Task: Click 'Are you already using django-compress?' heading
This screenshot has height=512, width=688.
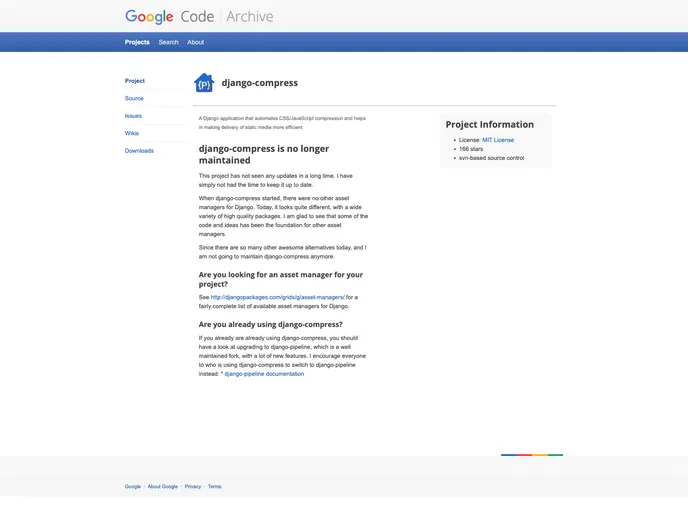Action: click(271, 325)
